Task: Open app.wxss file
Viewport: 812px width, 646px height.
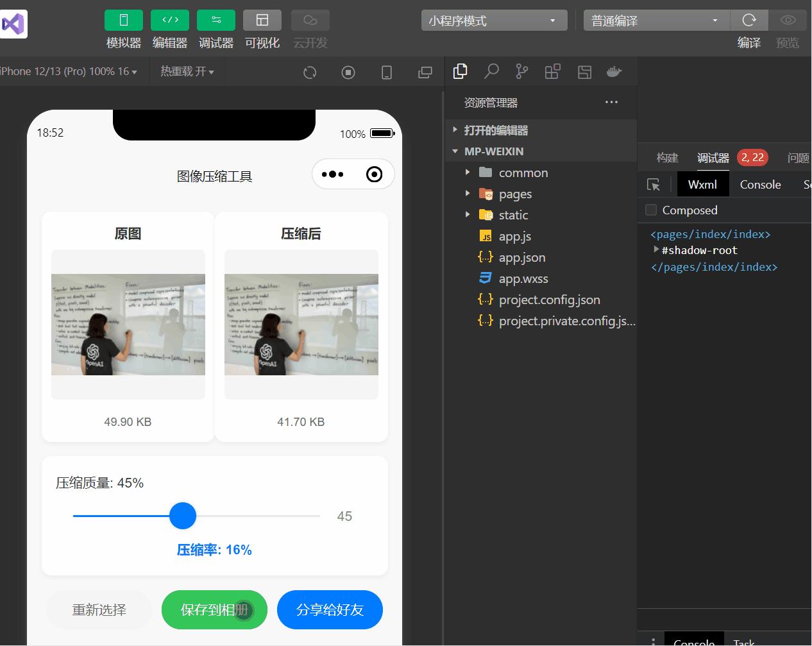Action: [x=541, y=278]
